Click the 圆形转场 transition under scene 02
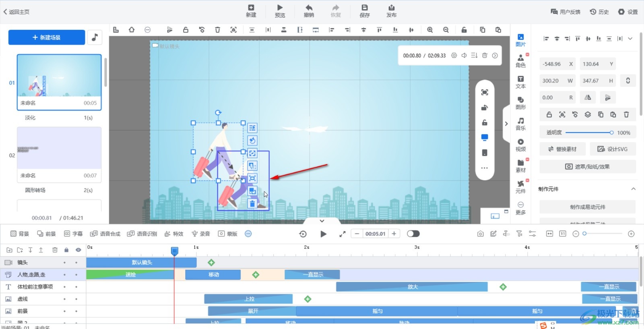The height and width of the screenshot is (329, 644). click(35, 190)
